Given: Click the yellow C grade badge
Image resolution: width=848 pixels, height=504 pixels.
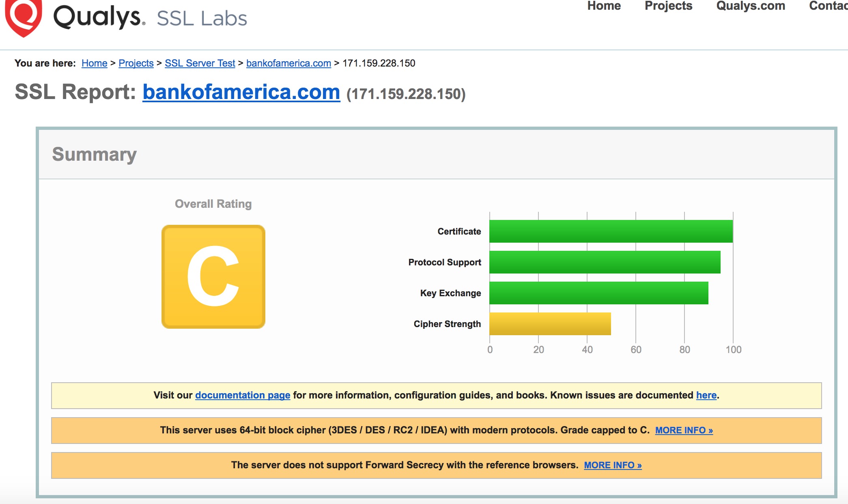Looking at the screenshot, I should tap(213, 277).
